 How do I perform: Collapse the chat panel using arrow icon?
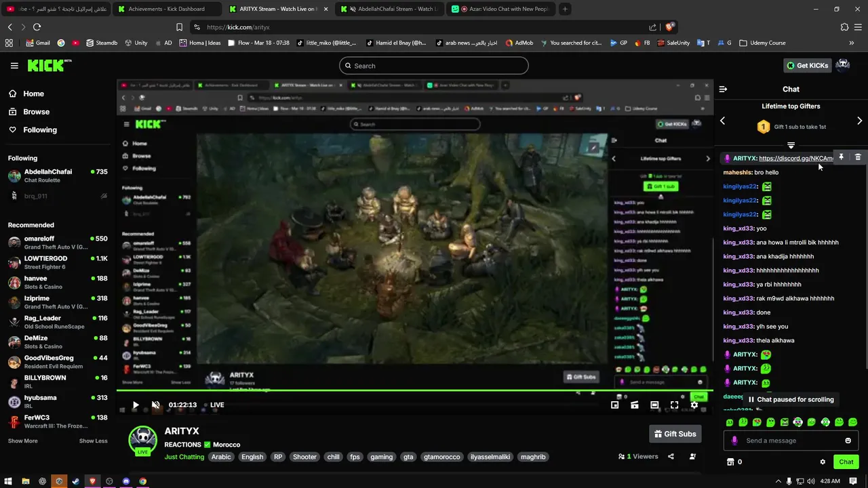723,89
